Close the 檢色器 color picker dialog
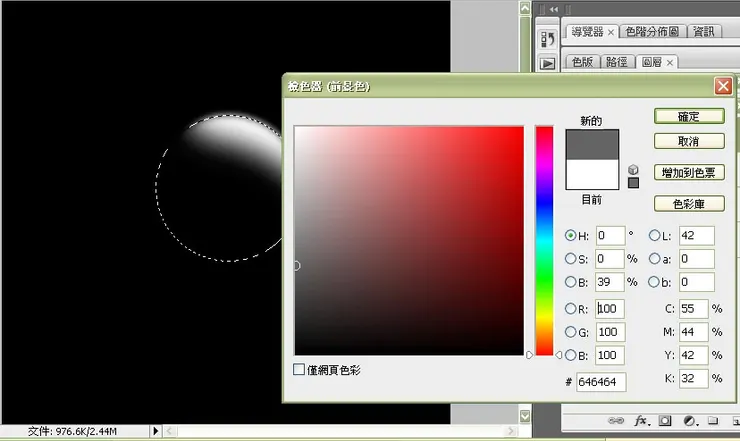 (723, 86)
